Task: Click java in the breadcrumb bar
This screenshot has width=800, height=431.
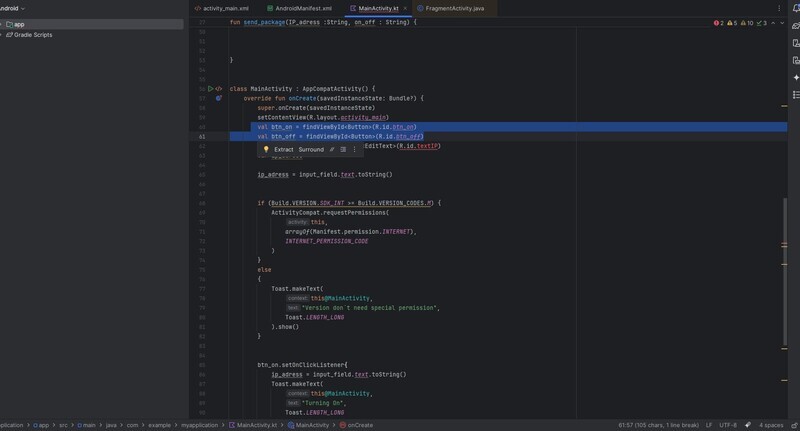Action: click(111, 425)
